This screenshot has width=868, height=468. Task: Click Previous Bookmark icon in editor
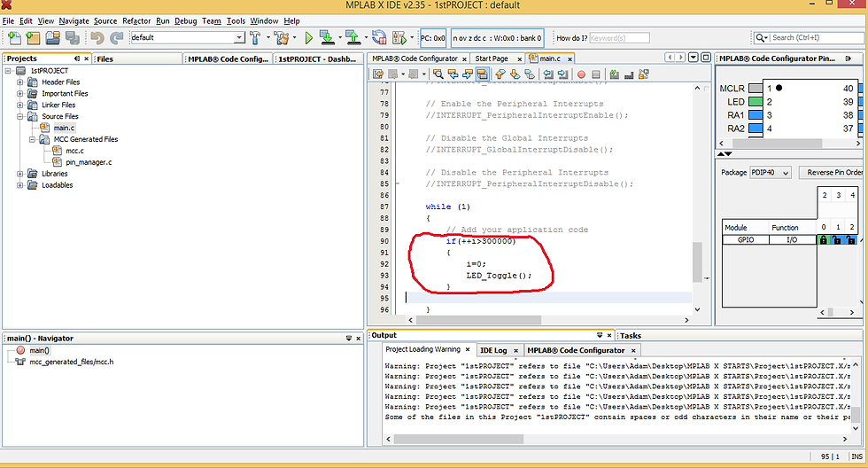point(500,74)
